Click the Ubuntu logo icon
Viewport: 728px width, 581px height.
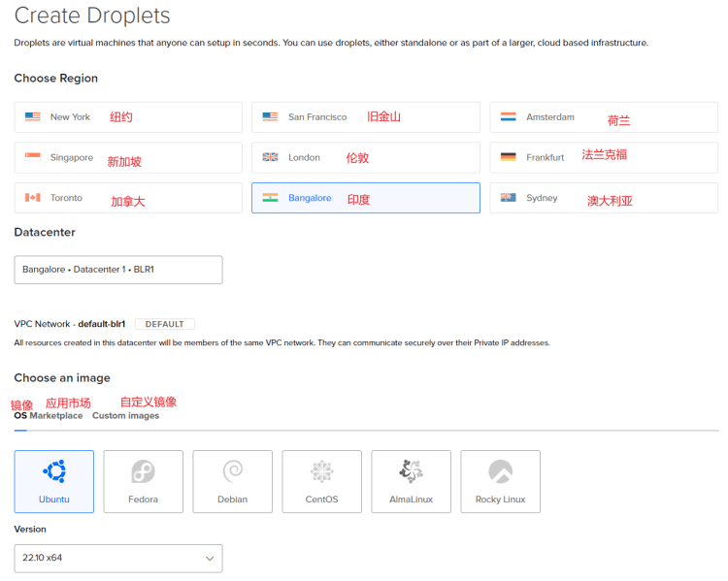(x=54, y=471)
